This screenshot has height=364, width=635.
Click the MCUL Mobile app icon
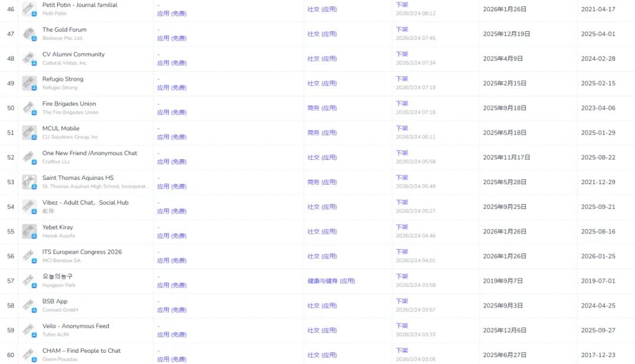click(x=29, y=132)
